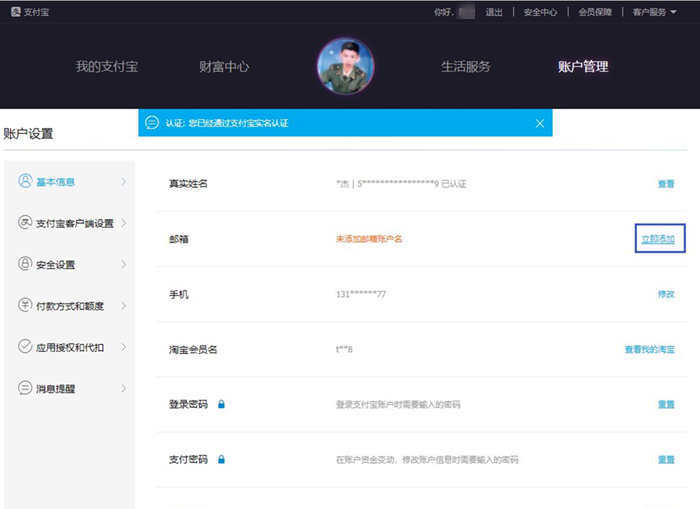Click the 登录支付宝账户时需要输入的密码 description
This screenshot has width=700, height=509.
398,405
